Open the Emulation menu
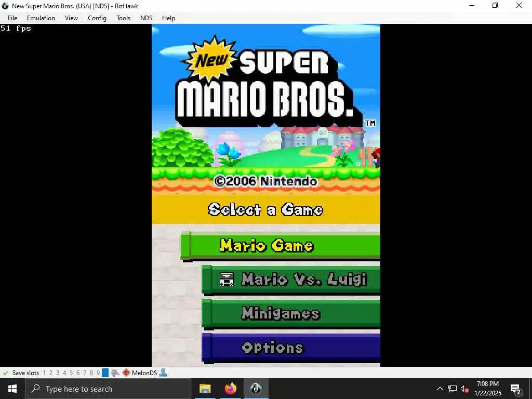532x399 pixels. 41,18
